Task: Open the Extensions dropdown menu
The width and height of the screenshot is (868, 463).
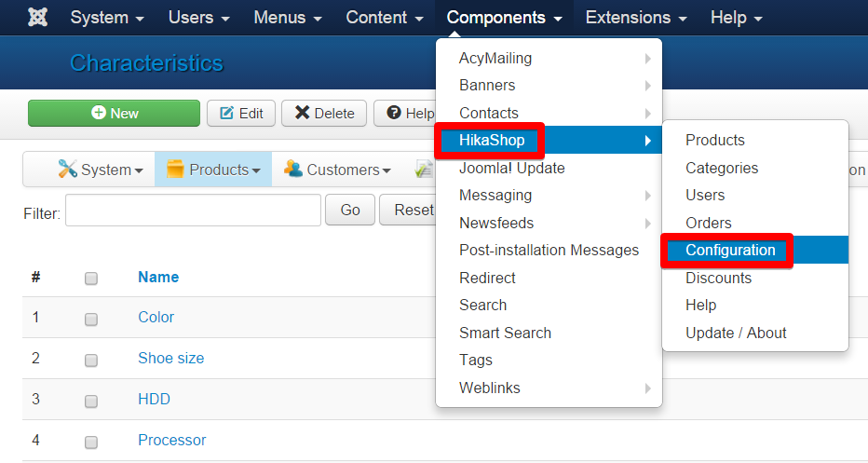Action: pos(636,18)
